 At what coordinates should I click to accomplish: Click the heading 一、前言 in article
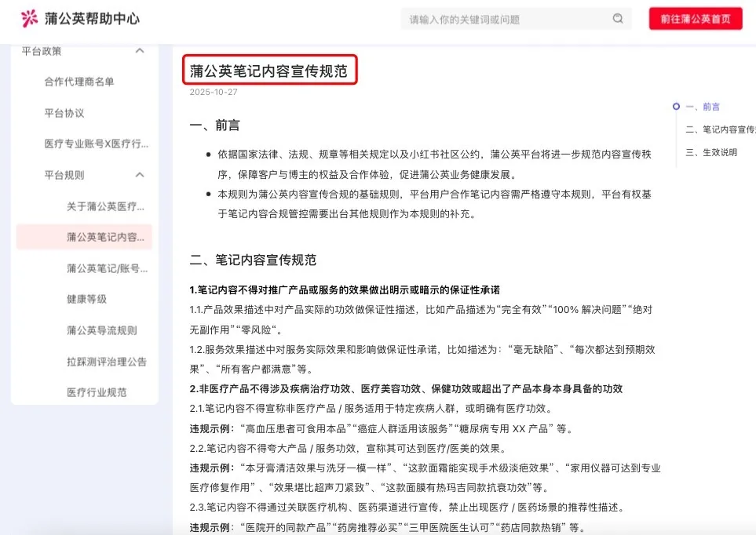pos(214,126)
